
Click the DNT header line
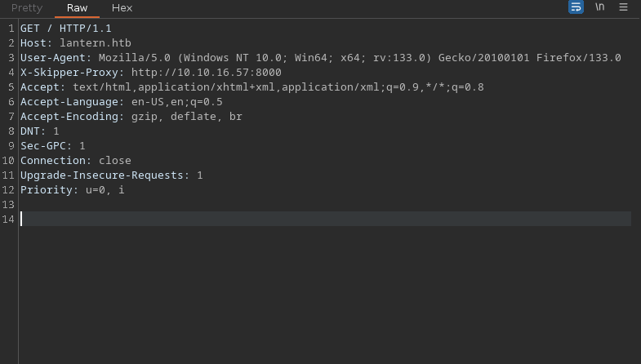40,131
